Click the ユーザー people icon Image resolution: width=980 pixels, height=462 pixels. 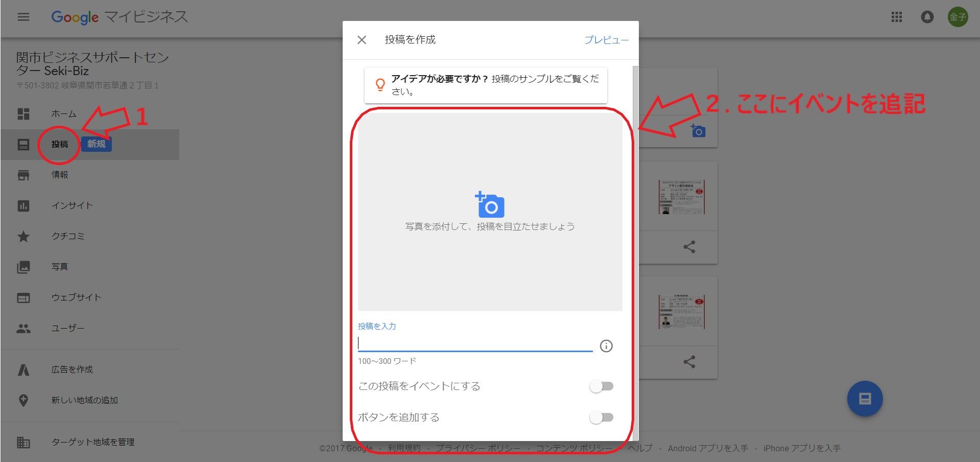[x=23, y=329]
